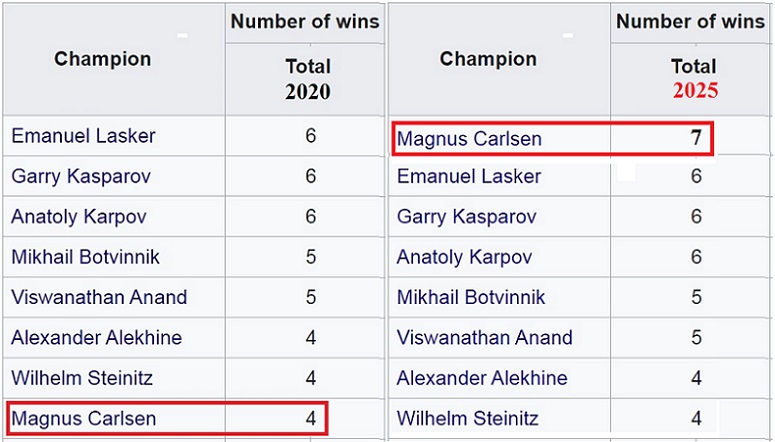Screen dimensions: 775x442
Task: Open Magnus Carlsen link in 2025 table
Action: pos(470,139)
